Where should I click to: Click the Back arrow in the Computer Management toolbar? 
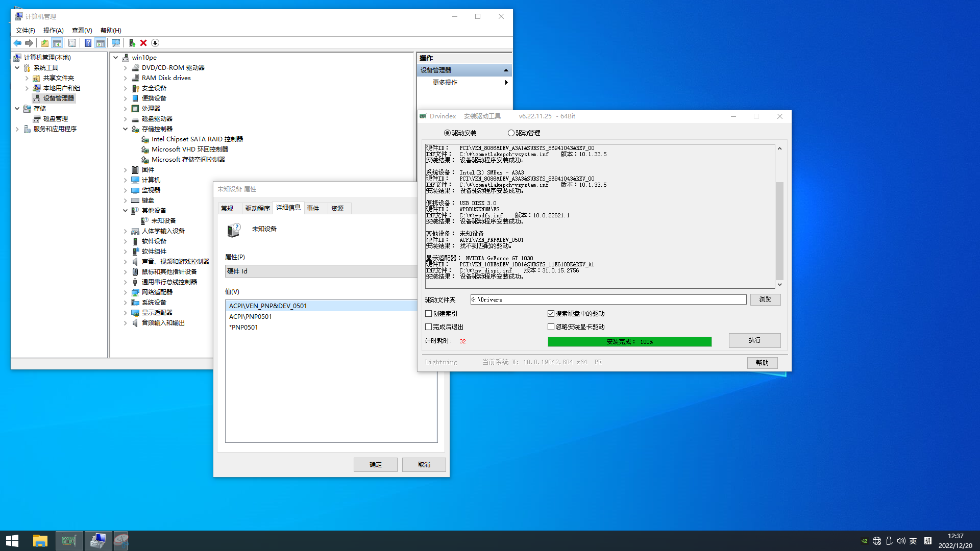pyautogui.click(x=17, y=43)
